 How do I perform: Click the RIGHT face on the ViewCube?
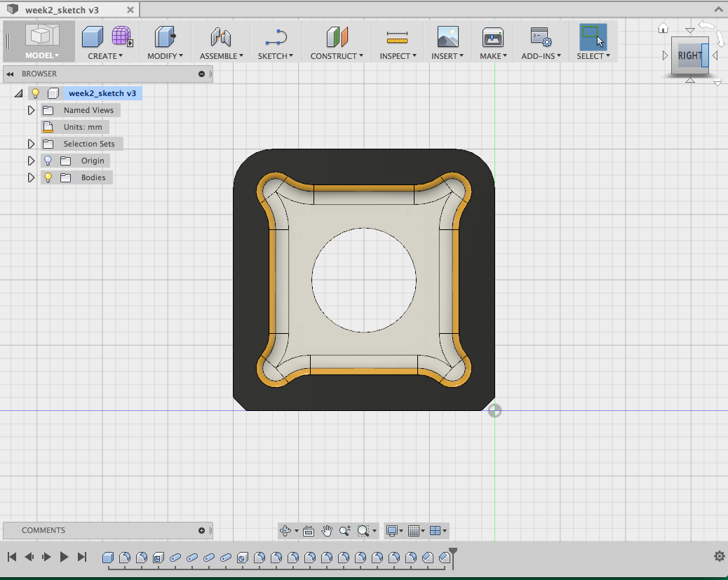(689, 55)
